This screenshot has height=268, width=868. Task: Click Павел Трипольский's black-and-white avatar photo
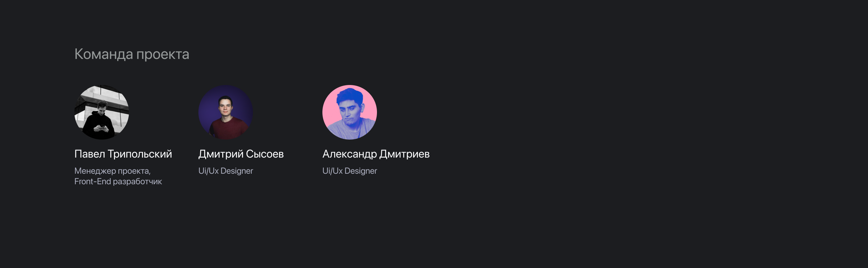tap(101, 112)
